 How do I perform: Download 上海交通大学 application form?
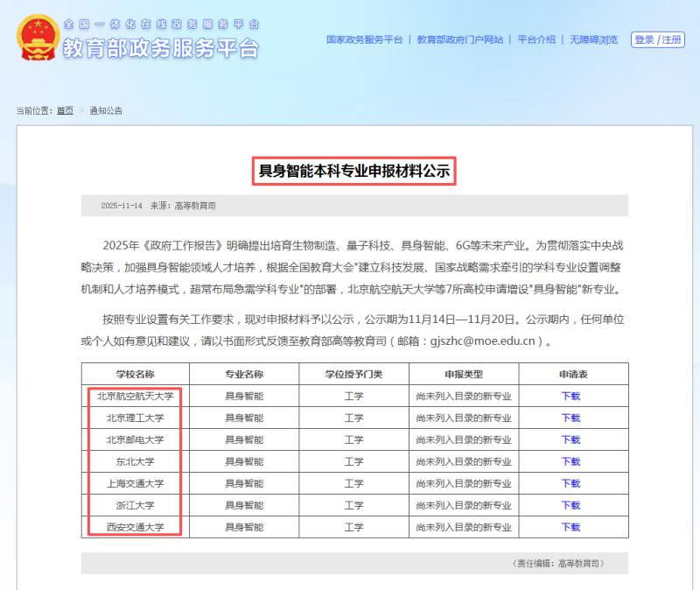pos(570,484)
